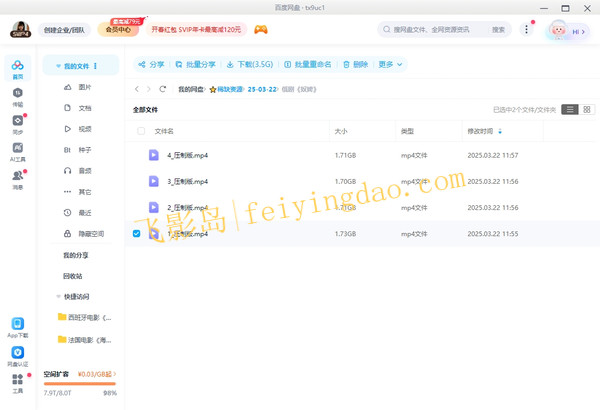Click the game controller icon in header
Viewport: 600px width, 410px height.
tap(261, 29)
